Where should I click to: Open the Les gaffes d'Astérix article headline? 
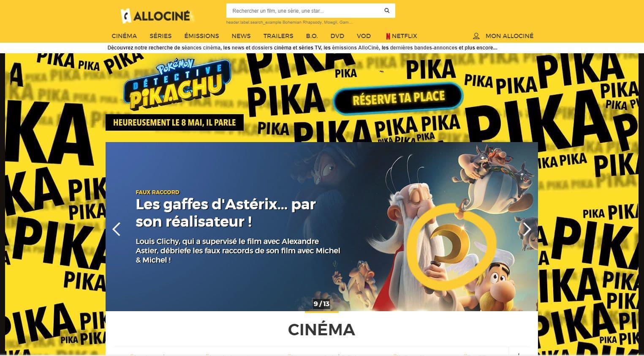tap(226, 213)
